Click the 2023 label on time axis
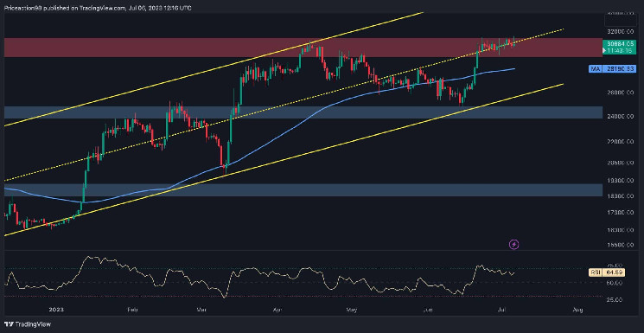 [55, 309]
